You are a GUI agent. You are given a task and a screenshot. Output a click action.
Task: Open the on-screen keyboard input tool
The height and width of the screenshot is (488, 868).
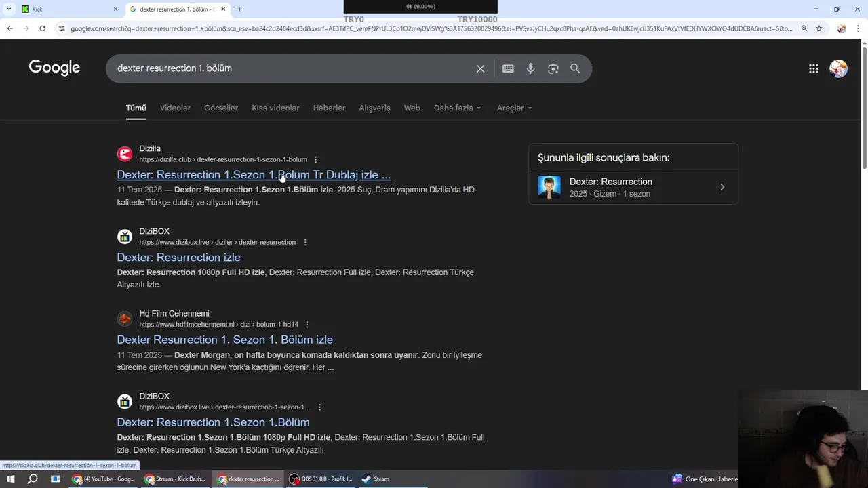[x=508, y=68]
